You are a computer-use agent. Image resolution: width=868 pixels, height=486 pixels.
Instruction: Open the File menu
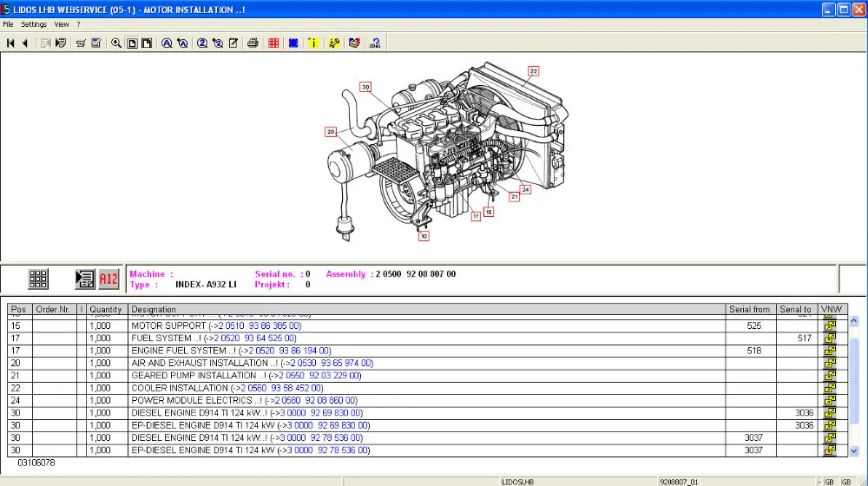click(8, 24)
